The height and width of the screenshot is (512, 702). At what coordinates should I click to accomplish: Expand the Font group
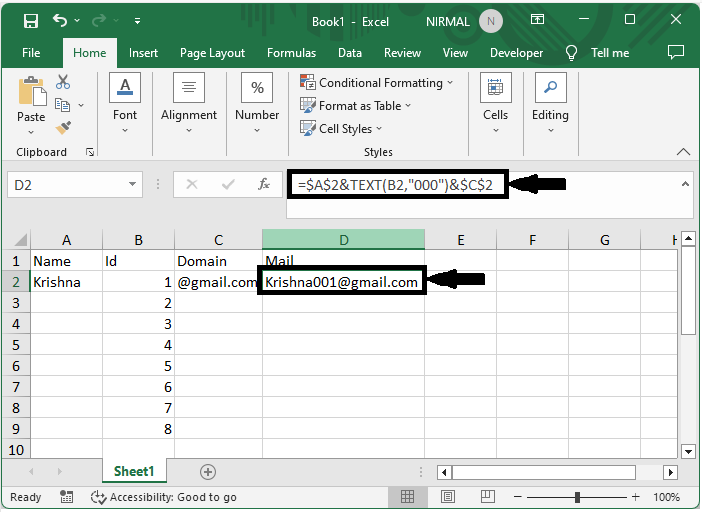point(125,103)
